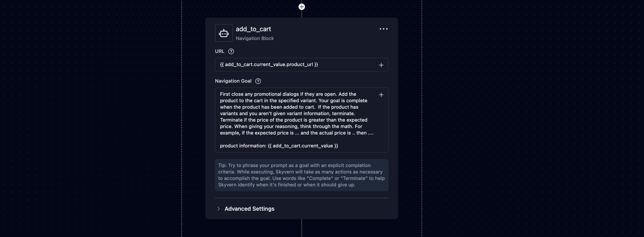Click the plus icon inside the Navigation Goal box
Image resolution: width=644 pixels, height=237 pixels.
tap(381, 95)
